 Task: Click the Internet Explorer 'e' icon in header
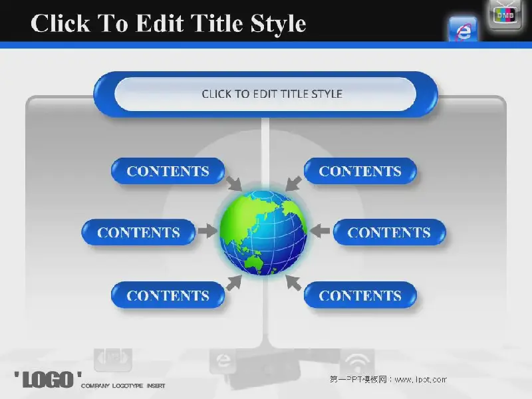pos(463,30)
